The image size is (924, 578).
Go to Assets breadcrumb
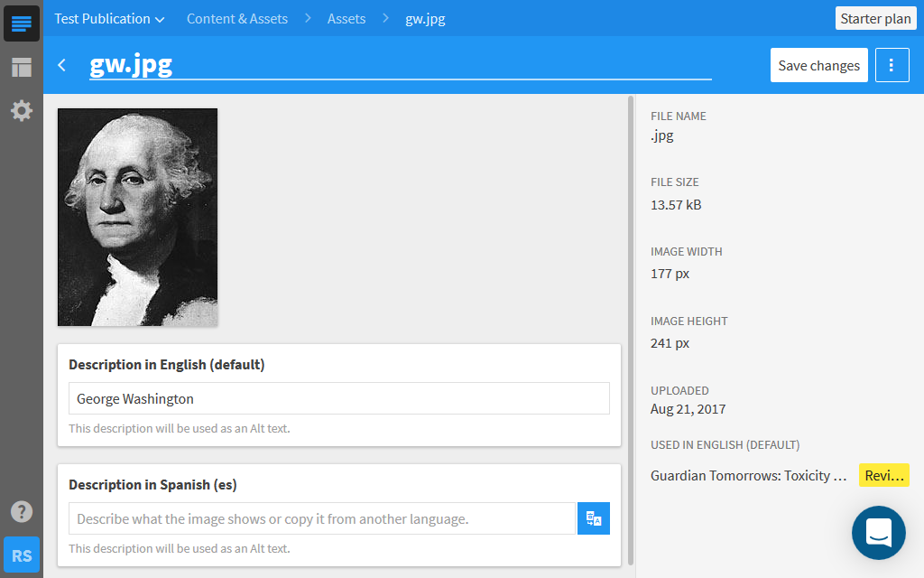[346, 18]
